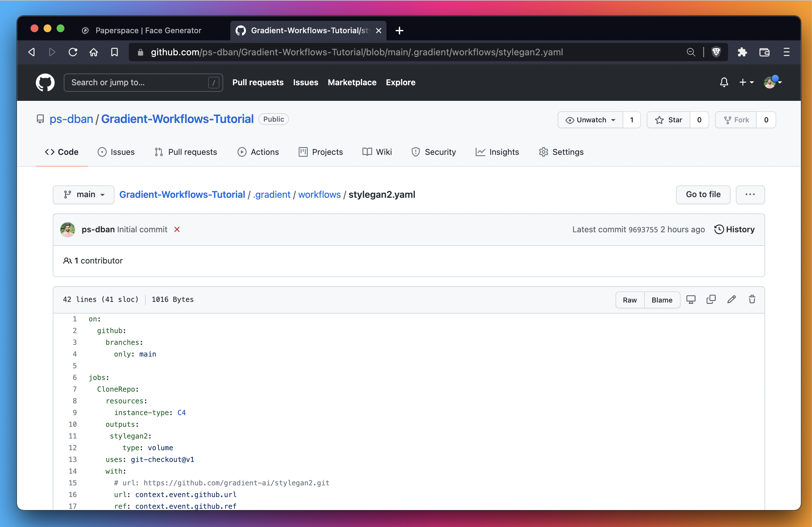This screenshot has height=527, width=812.
Task: View the forks count 0
Action: (766, 120)
